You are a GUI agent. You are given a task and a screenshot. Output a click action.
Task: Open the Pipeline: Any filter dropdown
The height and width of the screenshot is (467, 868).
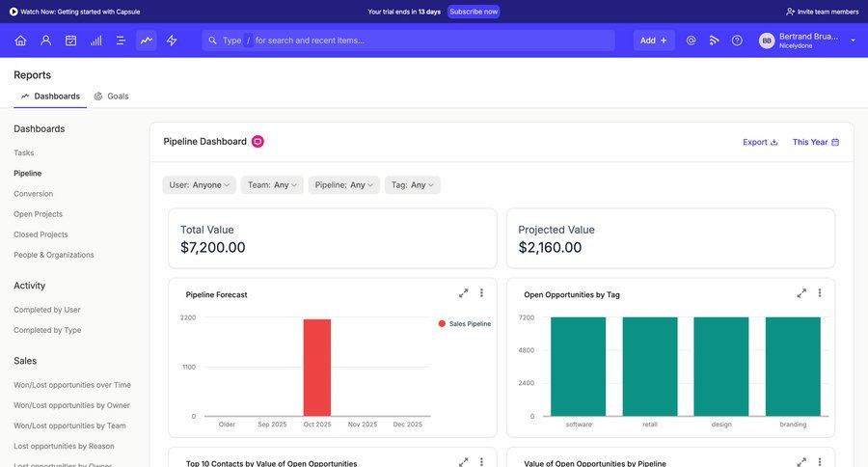point(343,185)
